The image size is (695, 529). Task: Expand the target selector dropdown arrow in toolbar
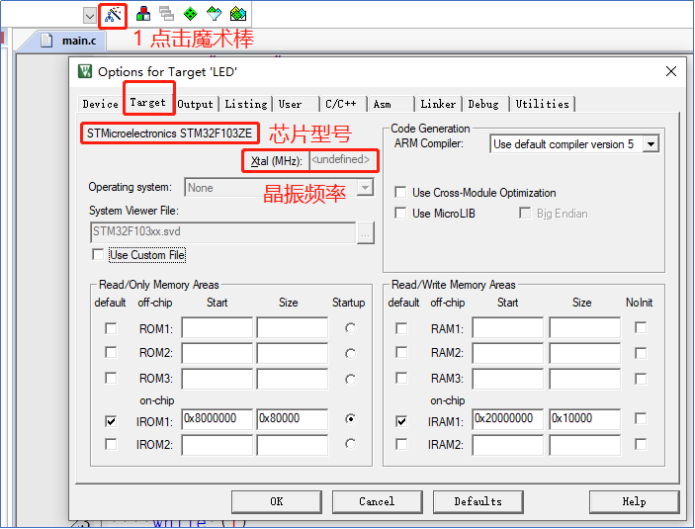90,16
